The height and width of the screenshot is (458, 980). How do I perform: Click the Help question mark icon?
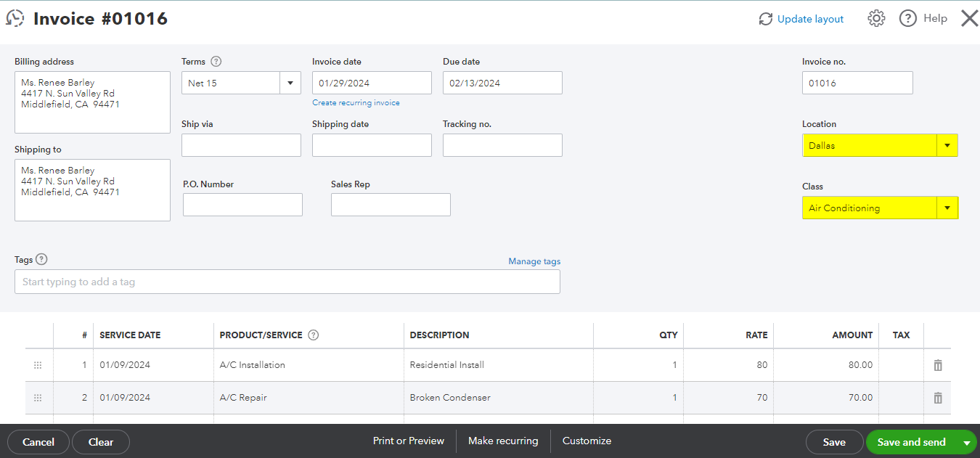907,19
